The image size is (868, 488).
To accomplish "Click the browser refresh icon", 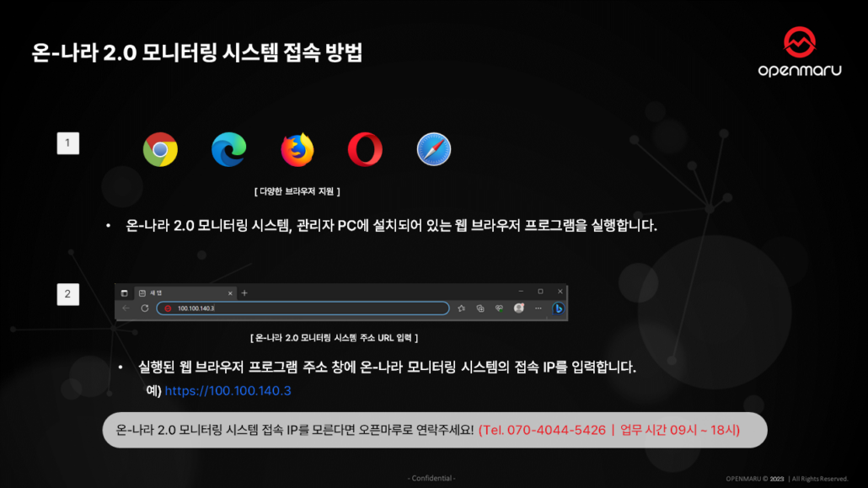I will point(145,308).
